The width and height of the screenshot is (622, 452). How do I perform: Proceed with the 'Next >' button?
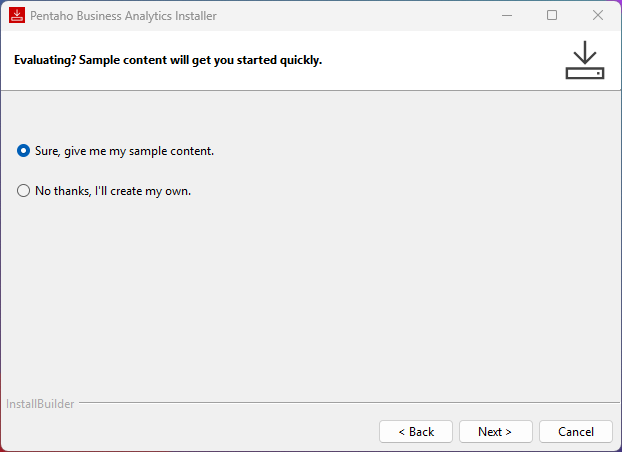point(495,432)
